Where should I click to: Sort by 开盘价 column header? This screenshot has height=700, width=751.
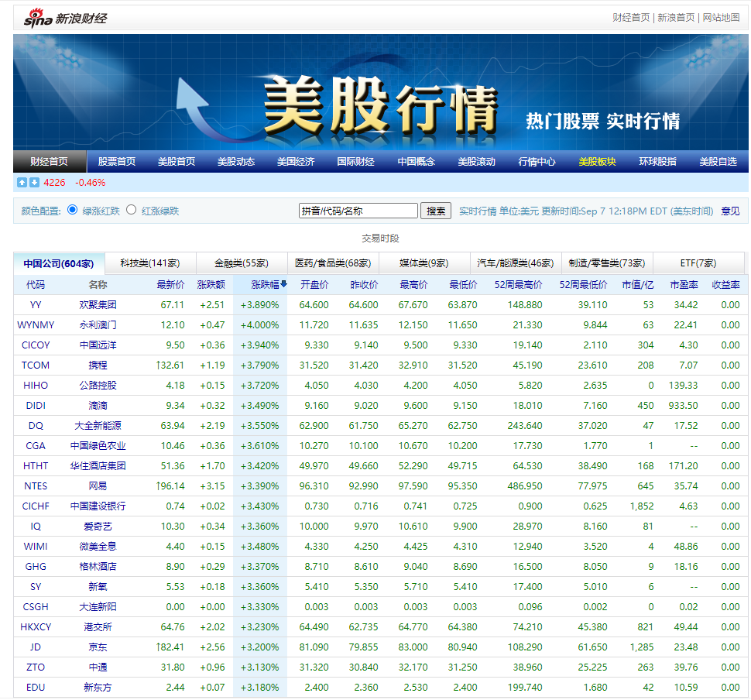pyautogui.click(x=314, y=285)
